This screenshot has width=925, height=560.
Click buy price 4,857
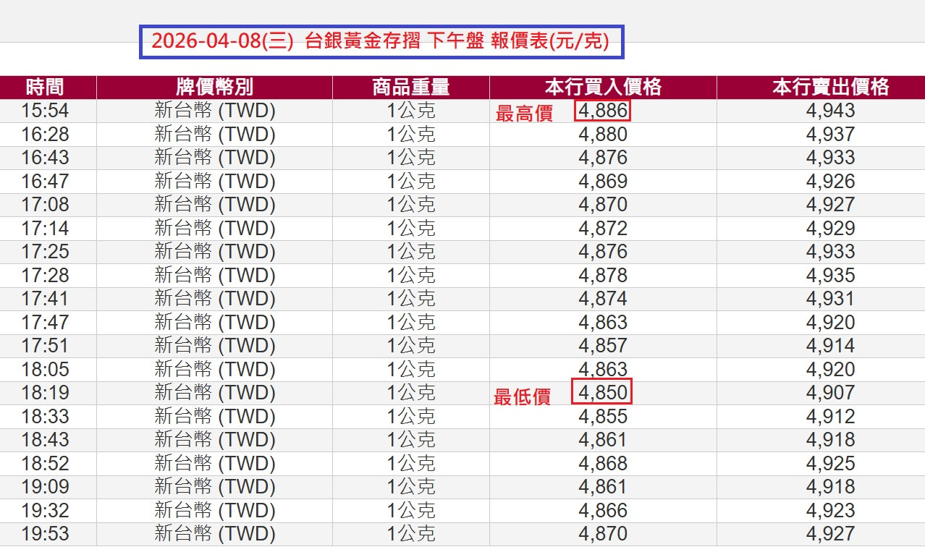click(x=603, y=346)
